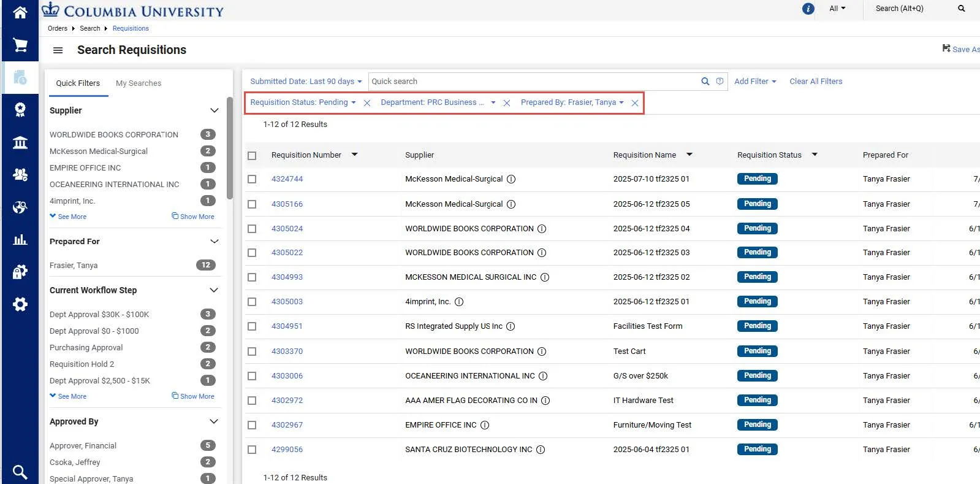980x484 pixels.
Task: Open the bank building sidebar icon
Action: pos(20,142)
